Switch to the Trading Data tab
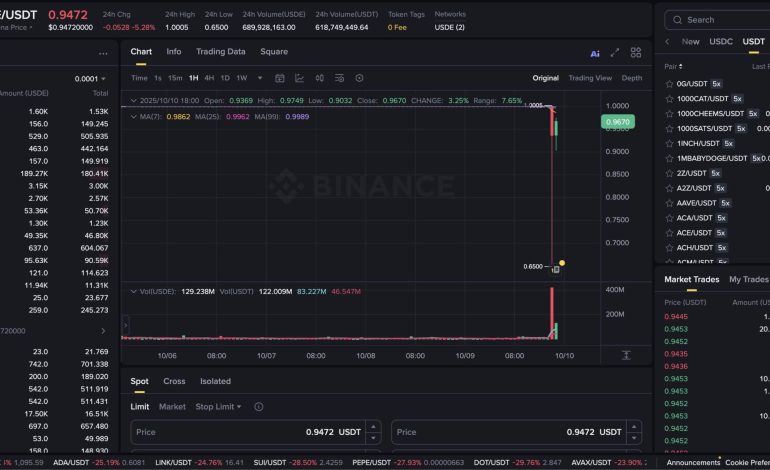 point(220,52)
